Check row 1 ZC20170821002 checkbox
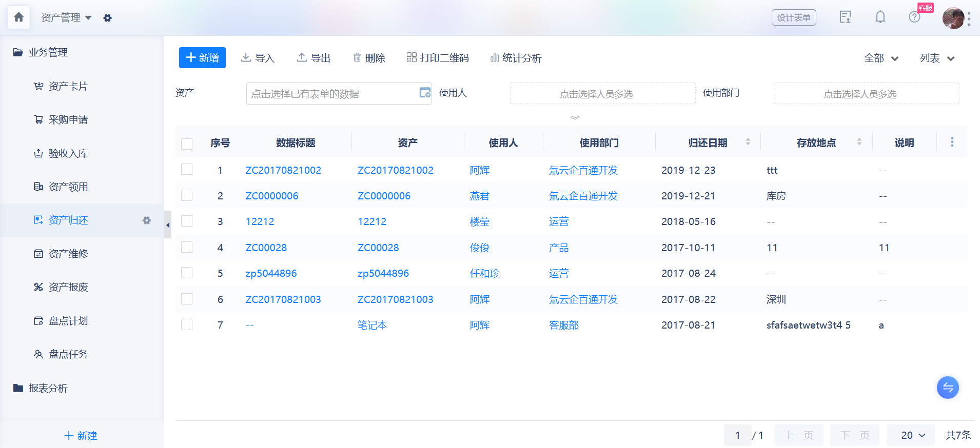 [187, 170]
